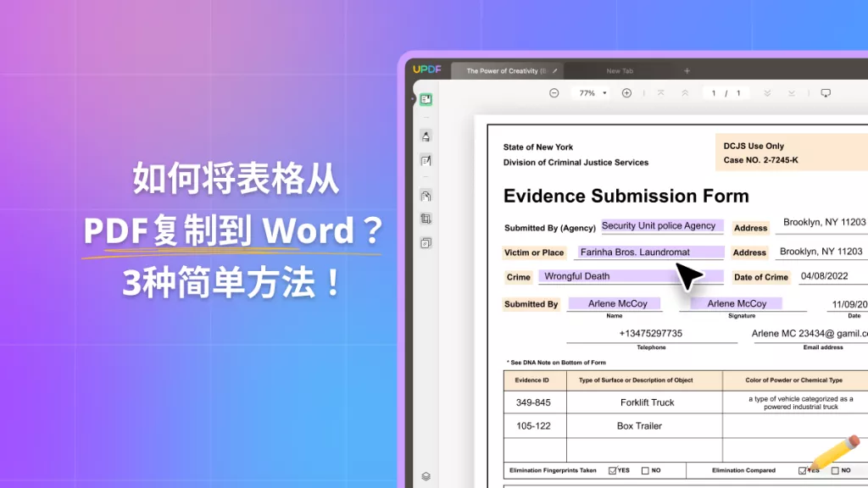Click the Security Unit police Agency field

click(662, 225)
